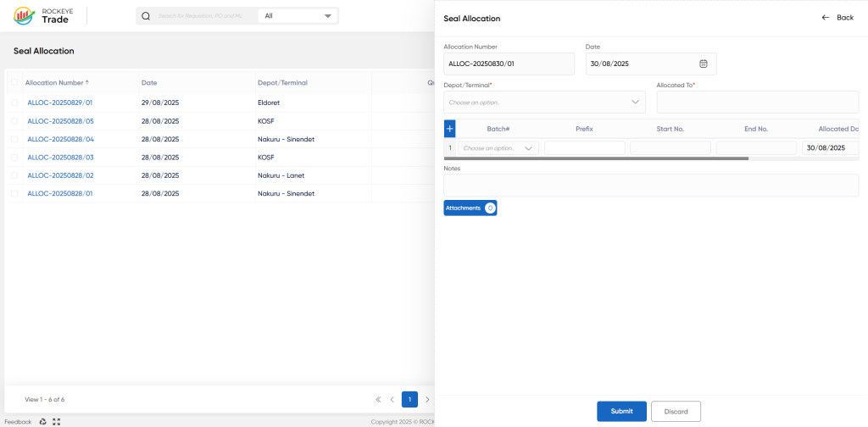
Task: Click the Date input field
Action: [651, 64]
